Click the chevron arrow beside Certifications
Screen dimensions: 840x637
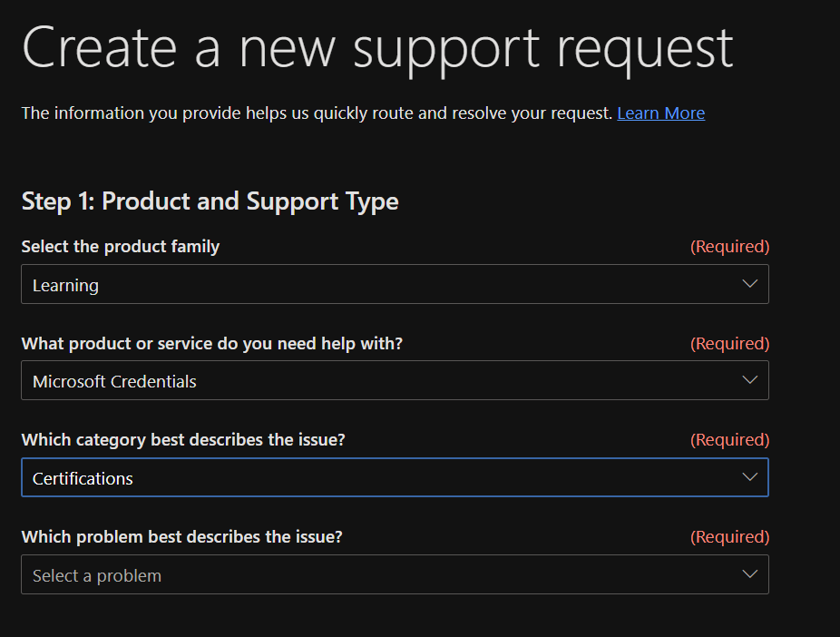click(749, 477)
